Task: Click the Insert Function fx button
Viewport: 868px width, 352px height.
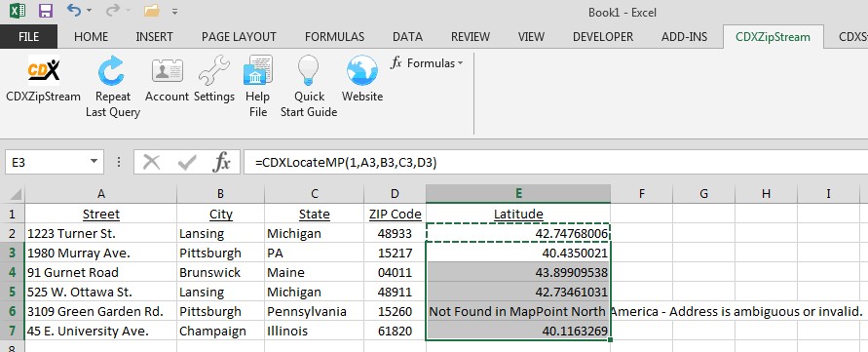Action: tap(221, 163)
